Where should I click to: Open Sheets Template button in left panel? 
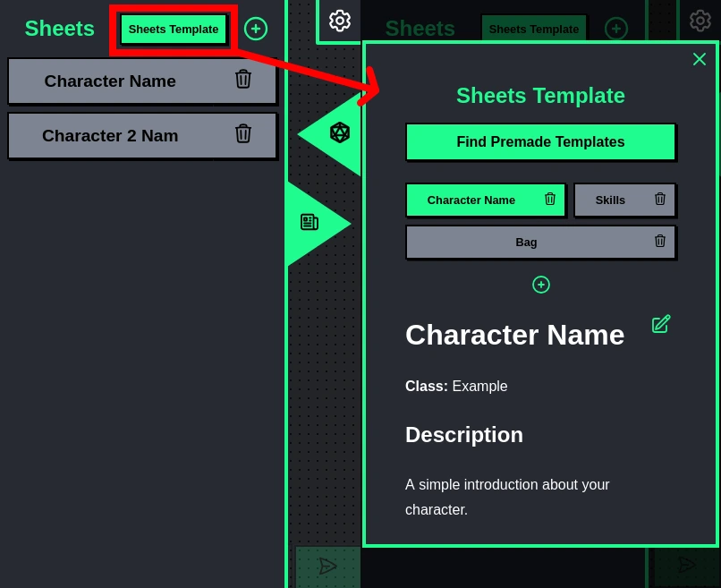click(x=174, y=29)
